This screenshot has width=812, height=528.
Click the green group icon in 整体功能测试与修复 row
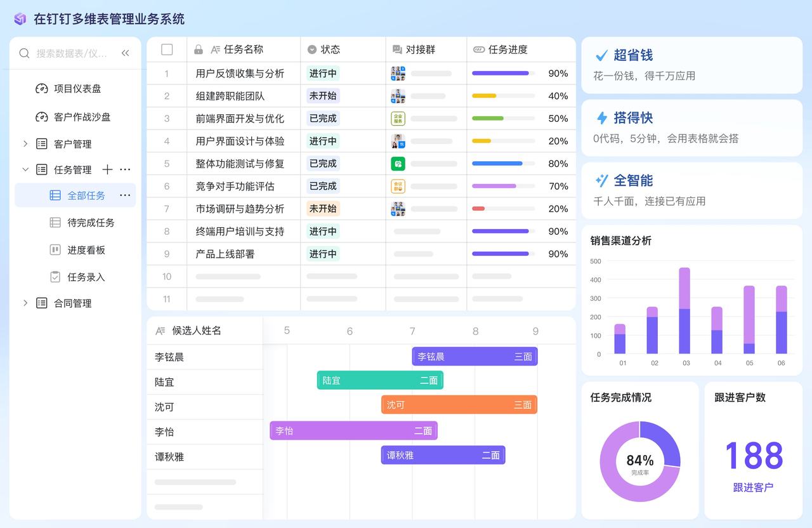coord(398,164)
